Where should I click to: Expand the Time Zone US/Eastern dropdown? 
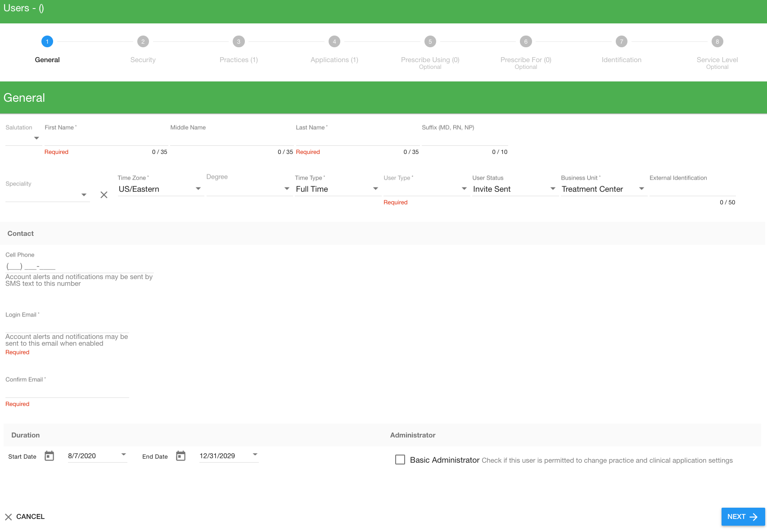pyautogui.click(x=161, y=189)
